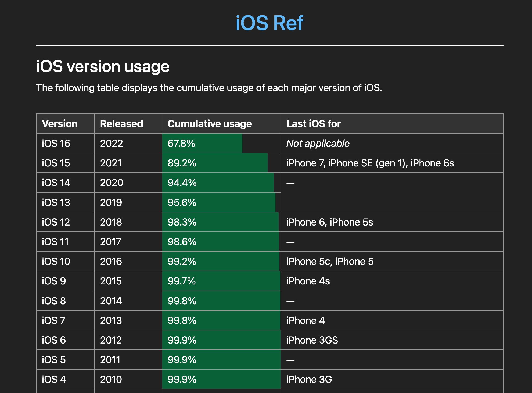Click the 2011 release year cell
The width and height of the screenshot is (532, 393).
128,360
